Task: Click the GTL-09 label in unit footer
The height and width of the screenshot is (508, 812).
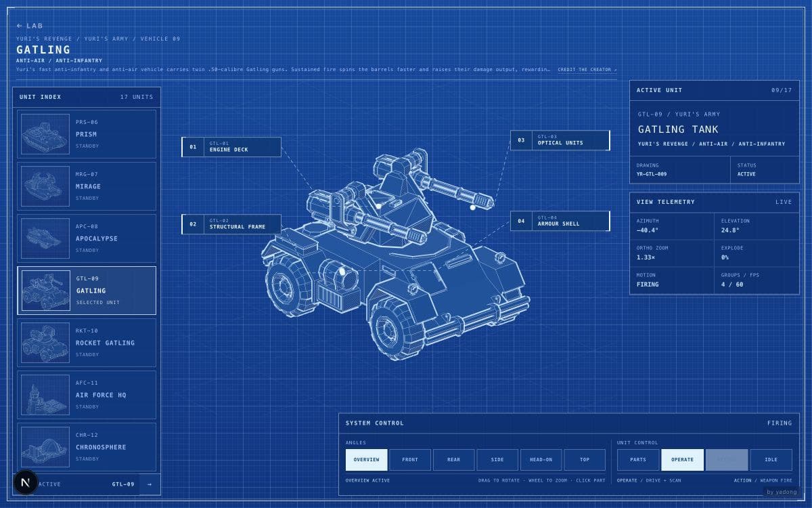Action: 123,484
